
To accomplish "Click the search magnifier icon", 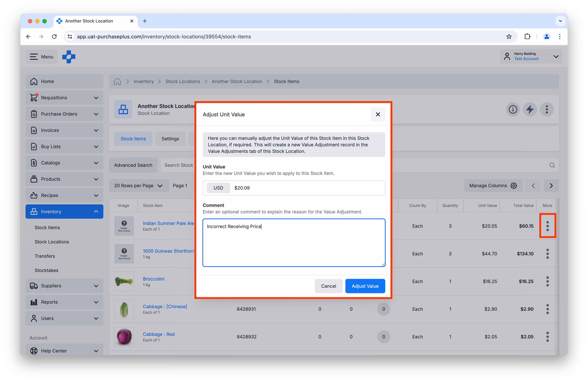I will tap(552, 165).
